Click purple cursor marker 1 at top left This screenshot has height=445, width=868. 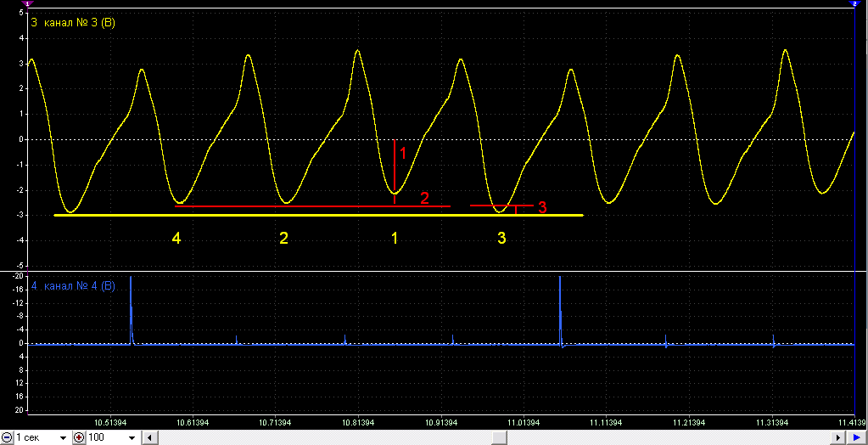[28, 3]
